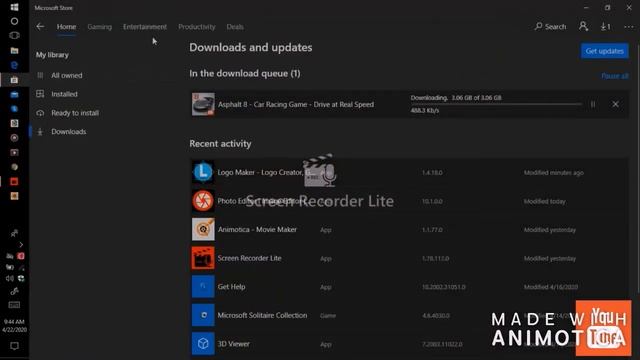Click the Downloads arrow icon in the sidebar
The image size is (640, 360).
pyautogui.click(x=40, y=132)
